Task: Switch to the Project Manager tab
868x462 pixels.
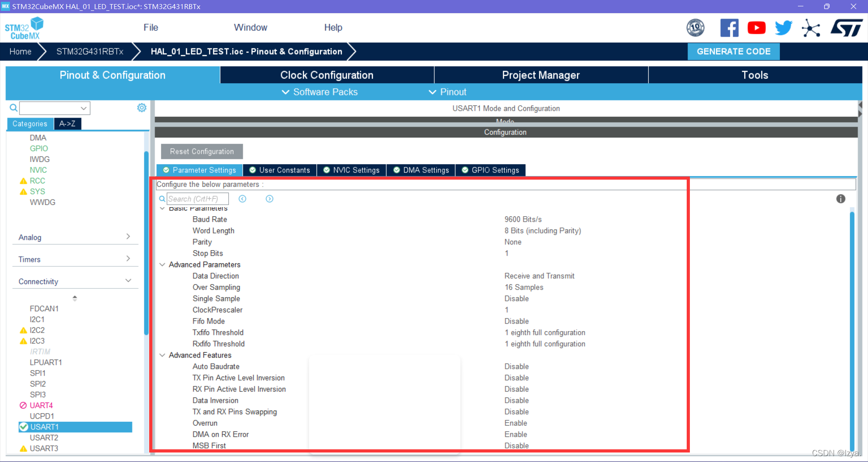Action: coord(541,75)
